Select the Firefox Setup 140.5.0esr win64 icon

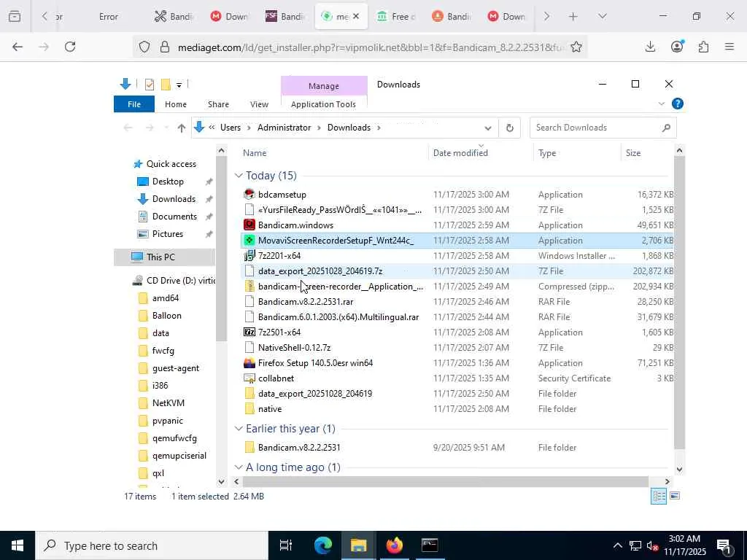249,363
